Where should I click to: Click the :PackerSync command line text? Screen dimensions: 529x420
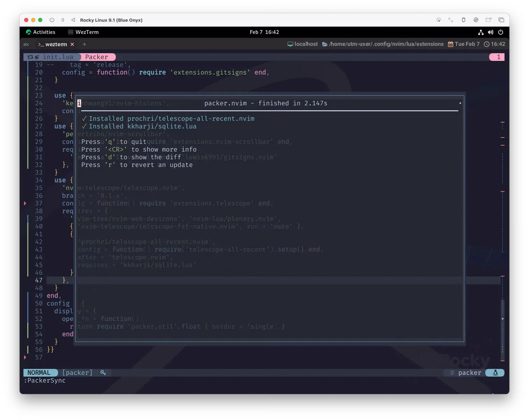45,380
